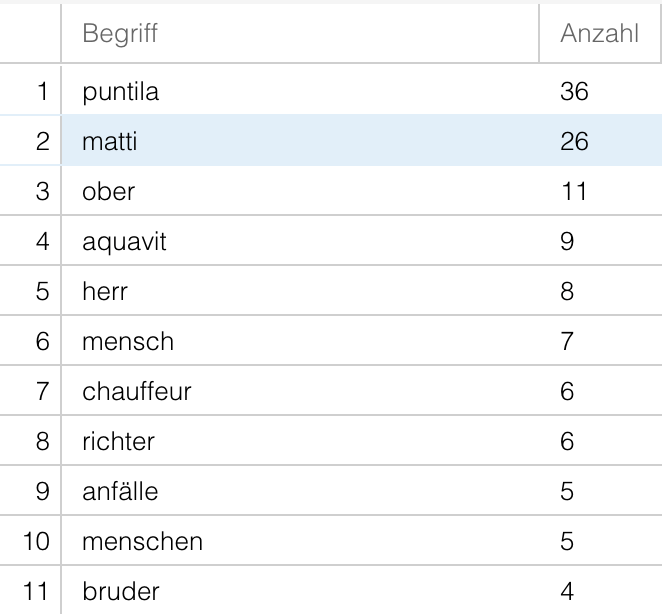The width and height of the screenshot is (662, 614).
Task: Choose the 'aquavit' entry
Action: (123, 242)
